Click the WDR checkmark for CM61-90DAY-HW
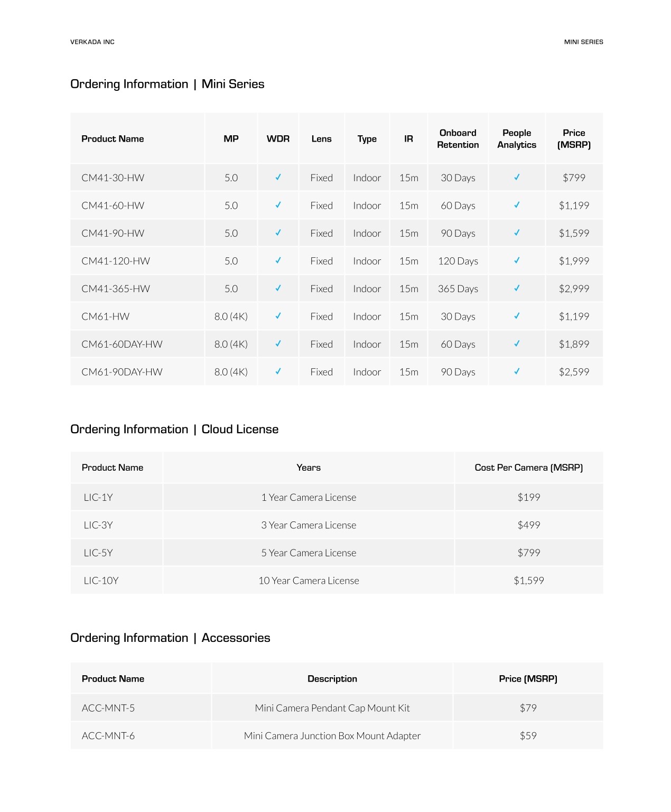The image size is (671, 812). pyautogui.click(x=278, y=371)
